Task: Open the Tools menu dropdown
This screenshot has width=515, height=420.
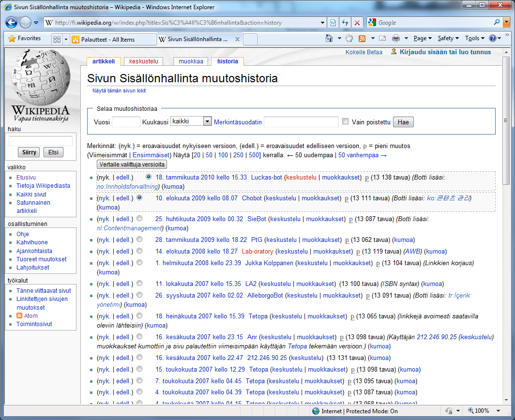Action: click(x=475, y=38)
